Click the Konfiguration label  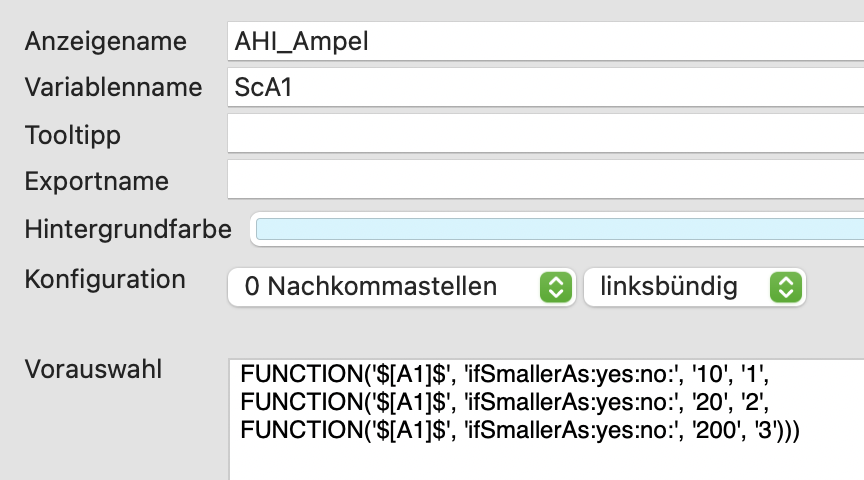[105, 279]
